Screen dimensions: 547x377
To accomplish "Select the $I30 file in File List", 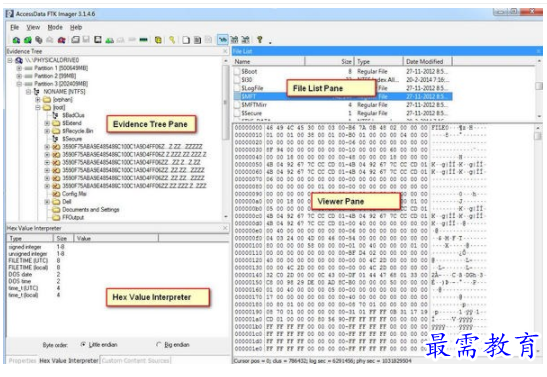I will [247, 80].
